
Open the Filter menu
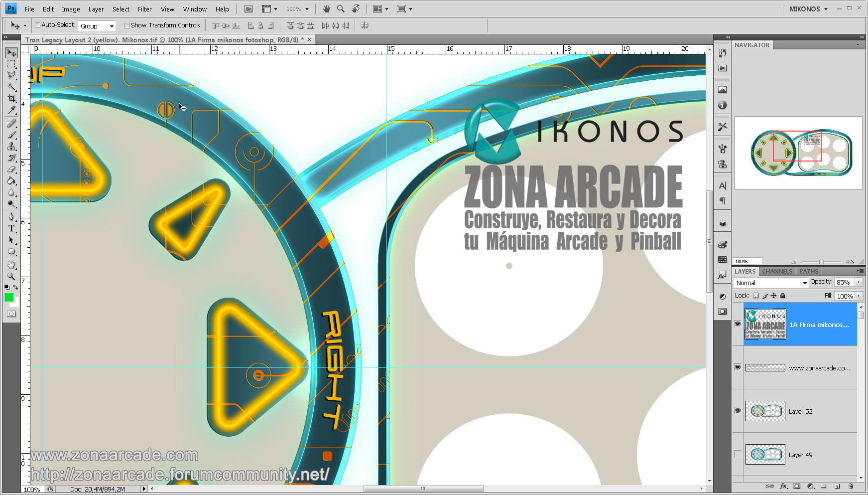click(x=144, y=8)
